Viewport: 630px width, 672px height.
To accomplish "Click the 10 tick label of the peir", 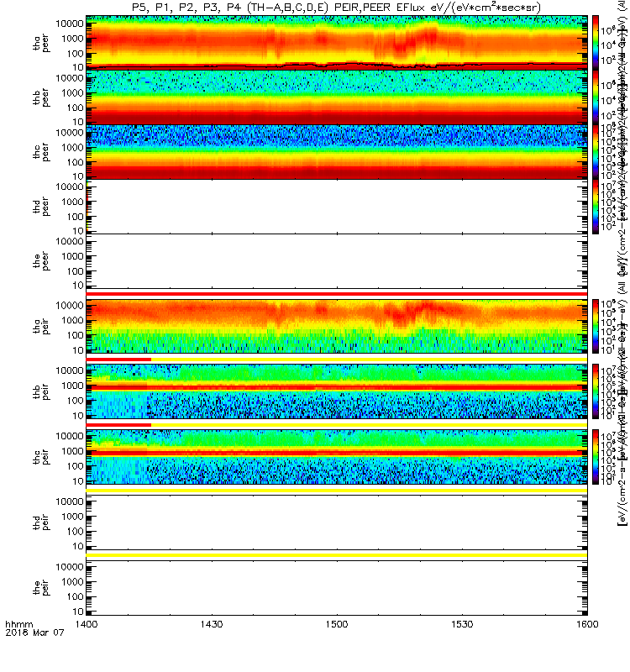I will (x=77, y=612).
